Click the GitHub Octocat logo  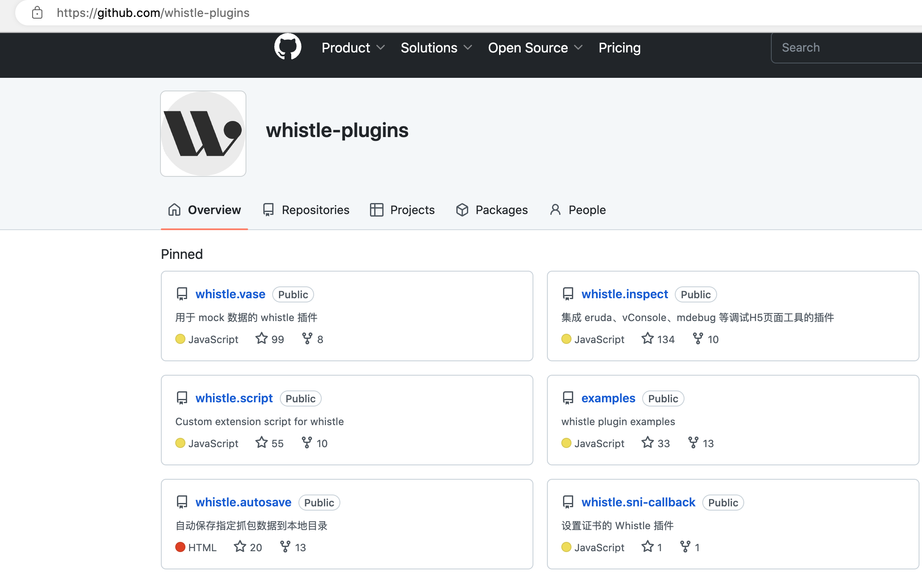(288, 47)
